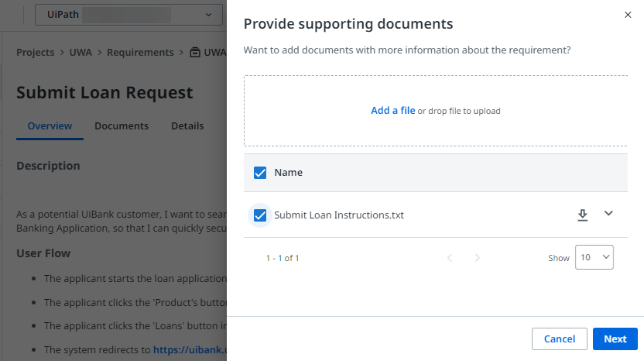Download the Submit Loan Instructions.txt file

[x=583, y=215]
